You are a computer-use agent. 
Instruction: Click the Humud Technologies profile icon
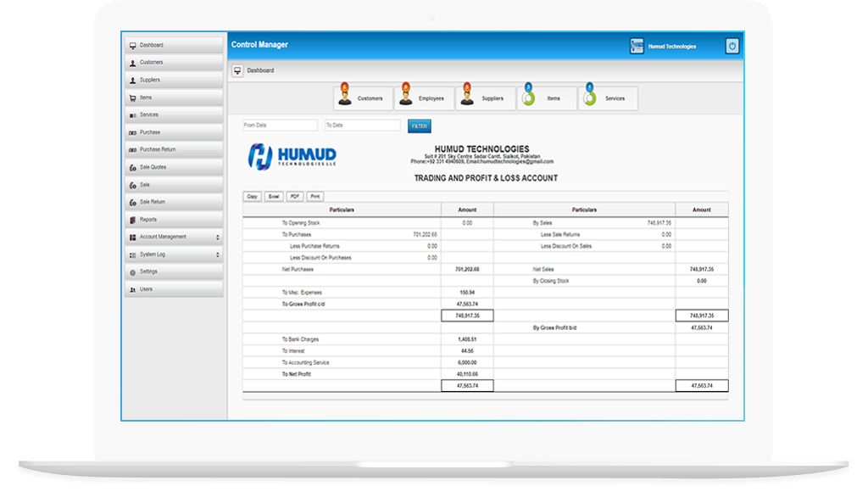tap(637, 47)
